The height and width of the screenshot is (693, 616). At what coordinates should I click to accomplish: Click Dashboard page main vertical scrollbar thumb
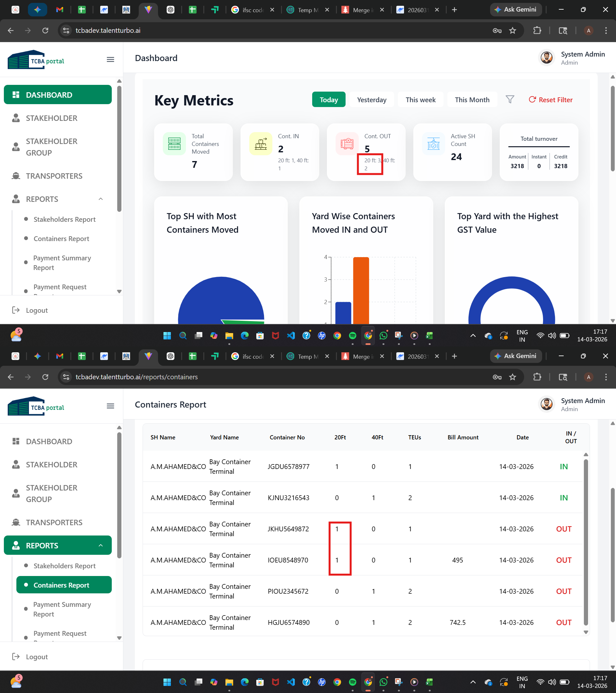pos(612,129)
